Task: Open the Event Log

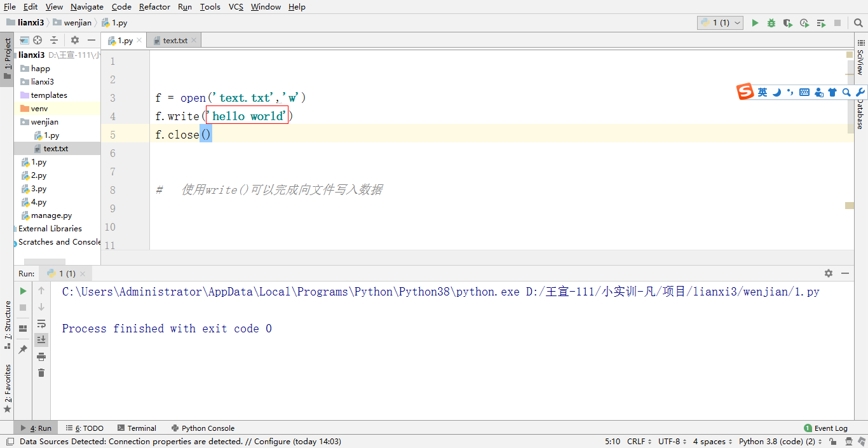Action: tap(825, 428)
